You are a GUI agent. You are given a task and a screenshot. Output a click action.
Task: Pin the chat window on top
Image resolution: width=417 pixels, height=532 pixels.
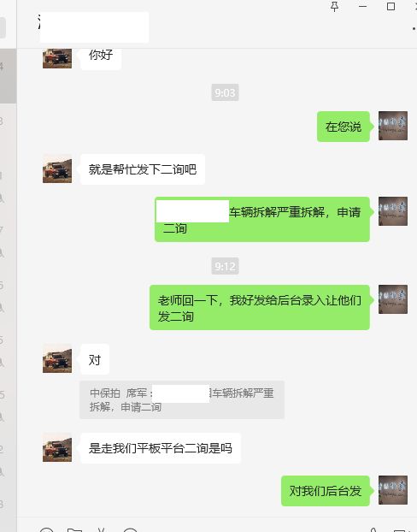pyautogui.click(x=334, y=6)
